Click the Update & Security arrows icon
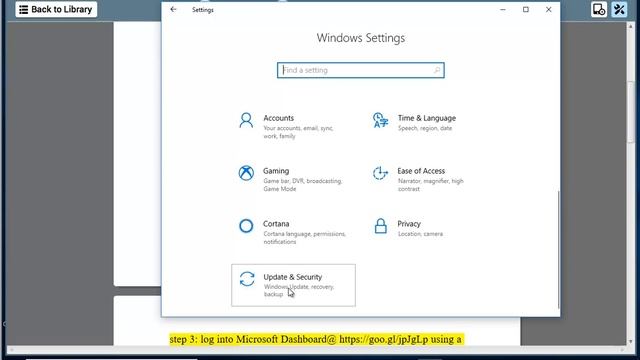 247,279
